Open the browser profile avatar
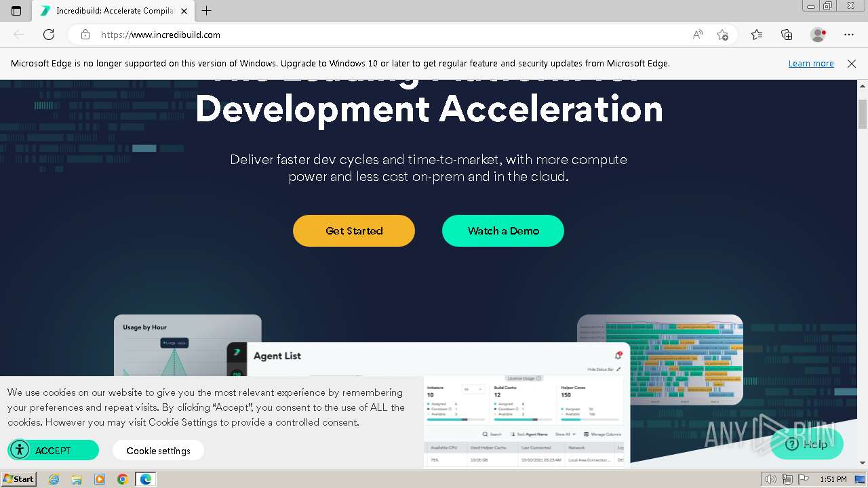 (x=818, y=35)
